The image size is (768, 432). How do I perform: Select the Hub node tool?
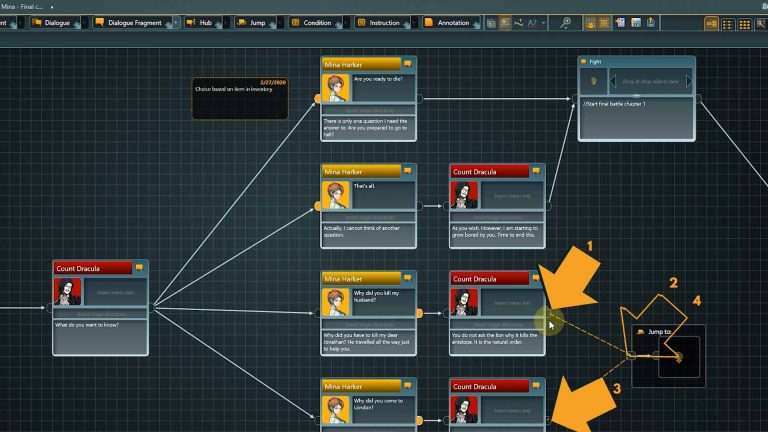[x=201, y=23]
